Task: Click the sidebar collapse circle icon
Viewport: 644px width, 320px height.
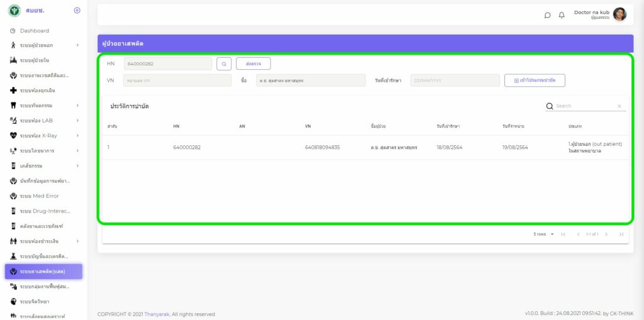Action: click(77, 11)
